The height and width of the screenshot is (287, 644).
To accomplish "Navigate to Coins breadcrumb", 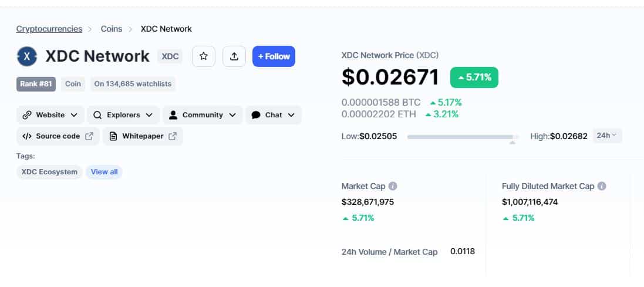I will [112, 29].
